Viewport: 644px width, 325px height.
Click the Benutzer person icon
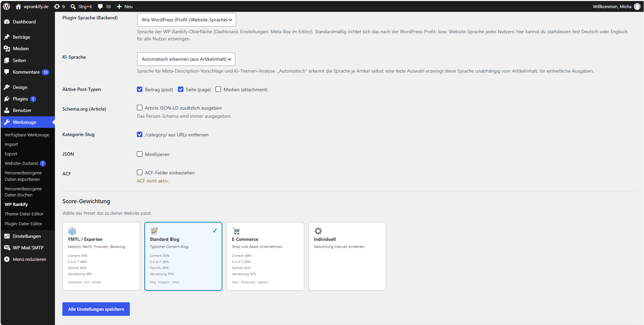[x=7, y=110]
